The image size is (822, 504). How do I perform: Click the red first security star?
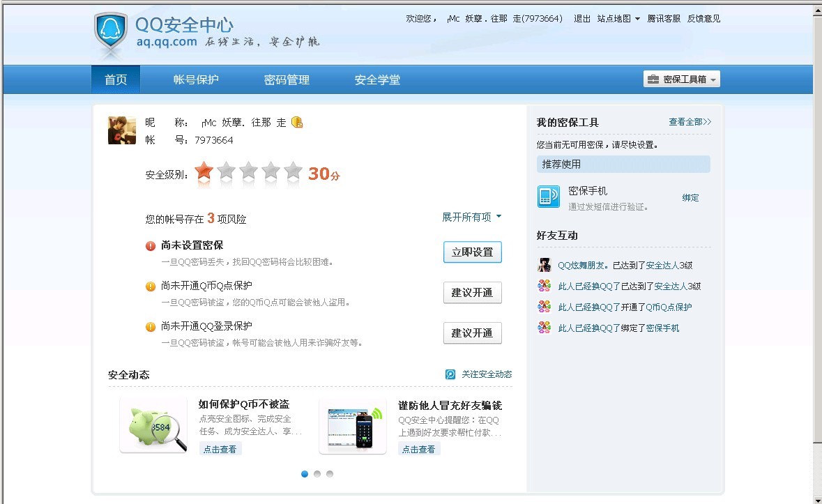click(204, 171)
